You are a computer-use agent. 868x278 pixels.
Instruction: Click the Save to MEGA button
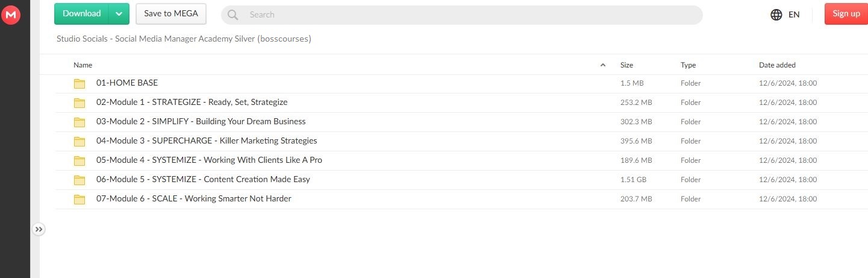[x=171, y=14]
